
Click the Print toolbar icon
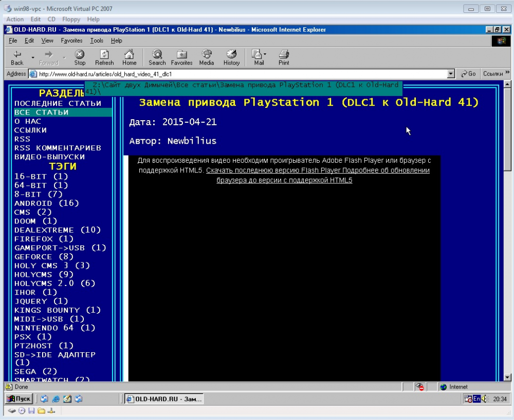pos(284,58)
